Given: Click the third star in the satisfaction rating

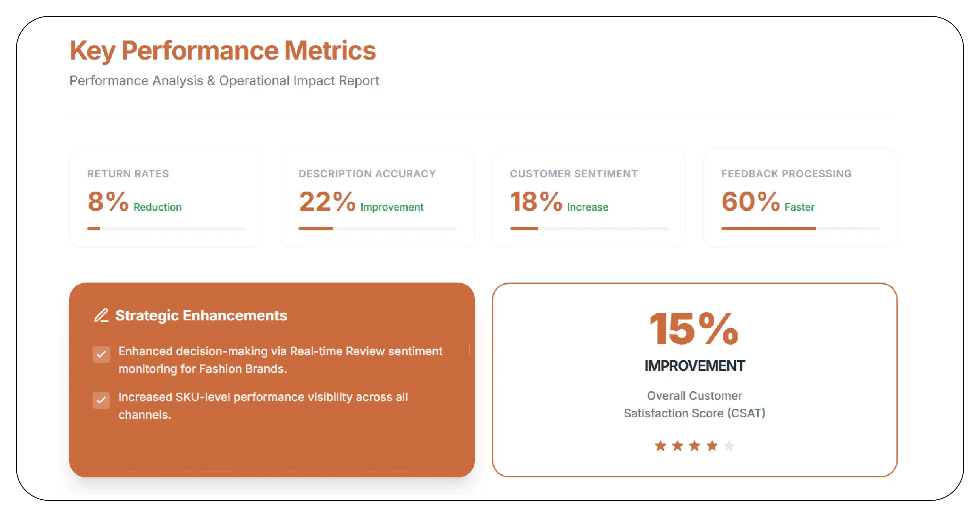Looking at the screenshot, I should pyautogui.click(x=694, y=445).
